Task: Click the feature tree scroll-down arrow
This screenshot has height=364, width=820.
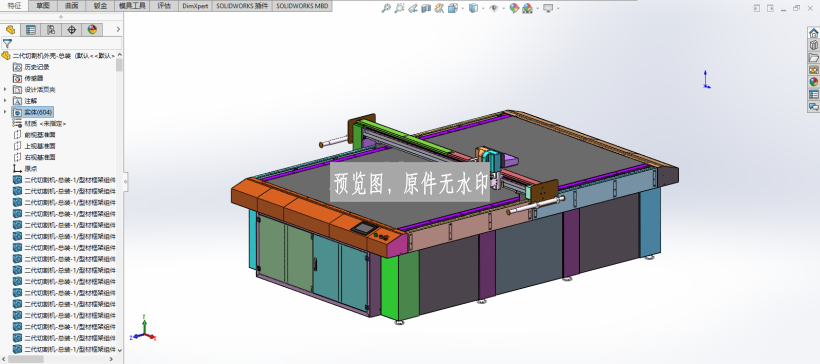Action: click(x=119, y=350)
